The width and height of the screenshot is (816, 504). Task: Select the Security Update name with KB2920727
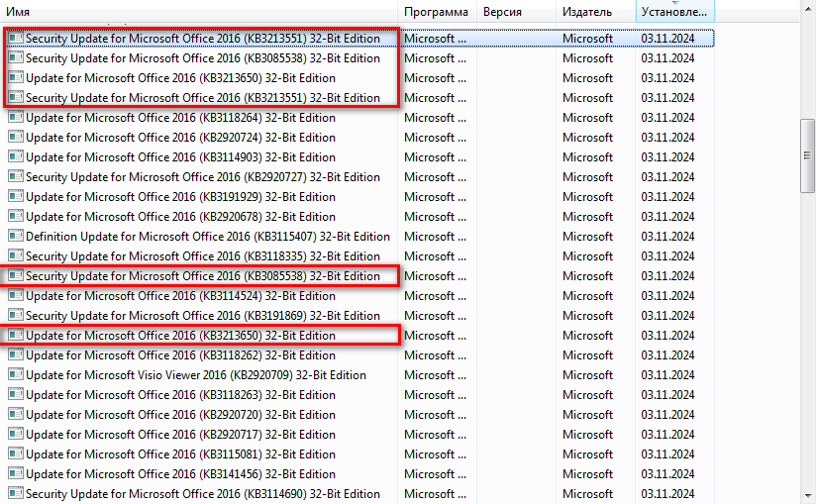[203, 177]
